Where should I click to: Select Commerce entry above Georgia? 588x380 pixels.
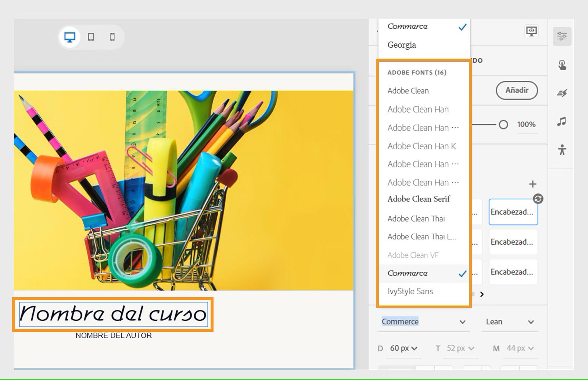424,26
